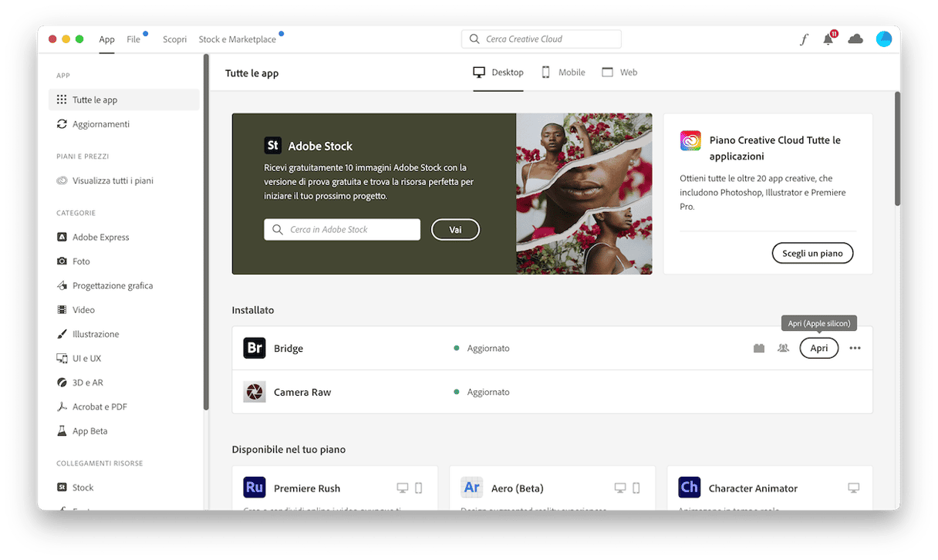Select Tutte le app in sidebar
Image resolution: width=938 pixels, height=560 pixels.
point(124,100)
